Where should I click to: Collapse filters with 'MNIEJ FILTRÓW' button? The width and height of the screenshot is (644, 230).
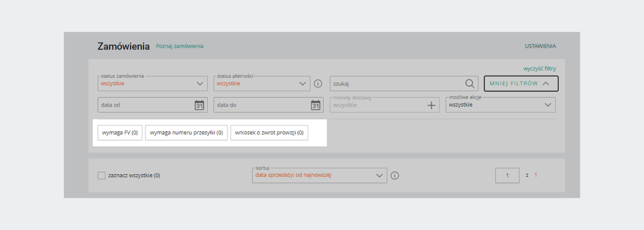click(x=521, y=84)
